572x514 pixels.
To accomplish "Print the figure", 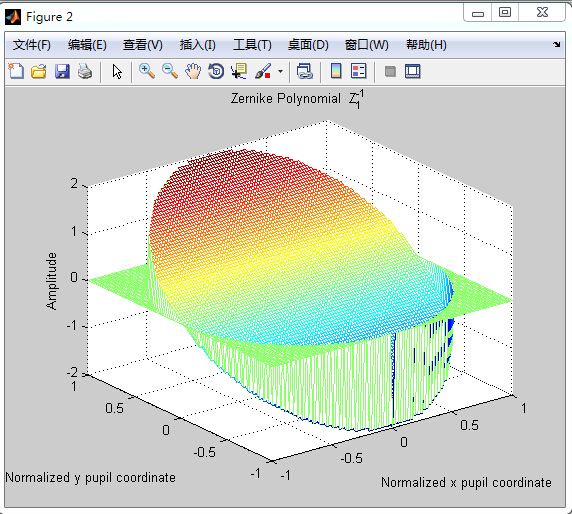I will click(85, 71).
